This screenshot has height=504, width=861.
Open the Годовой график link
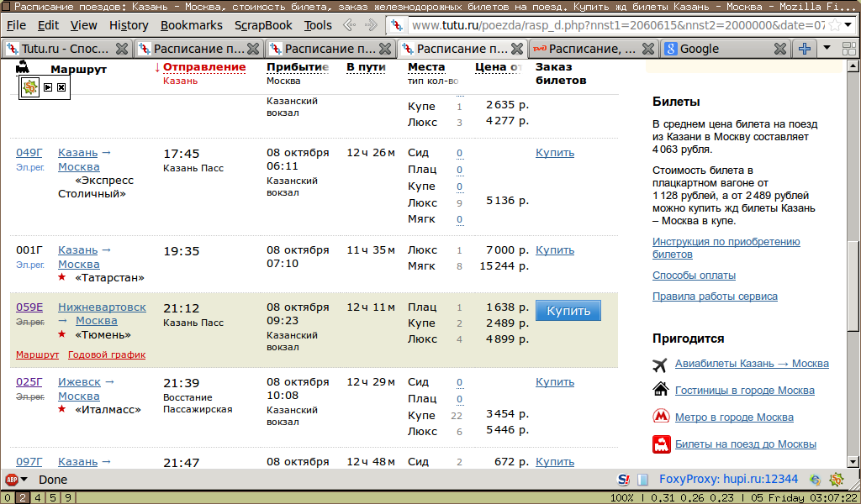pyautogui.click(x=107, y=354)
